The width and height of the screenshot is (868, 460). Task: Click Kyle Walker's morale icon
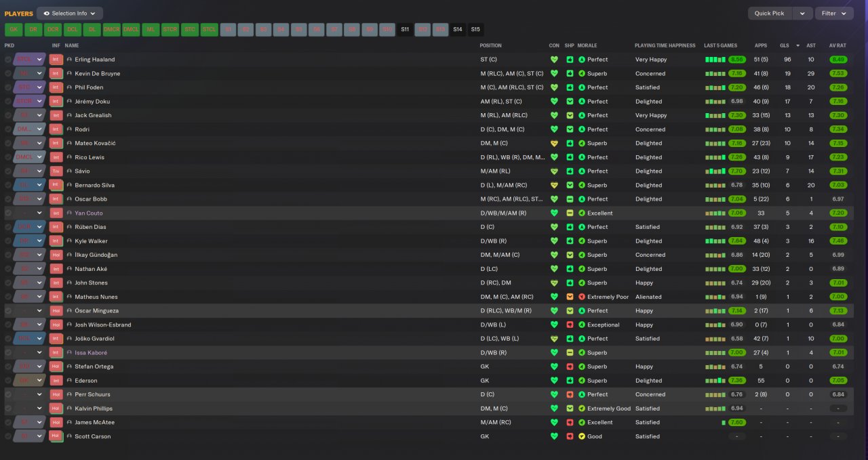coord(581,241)
